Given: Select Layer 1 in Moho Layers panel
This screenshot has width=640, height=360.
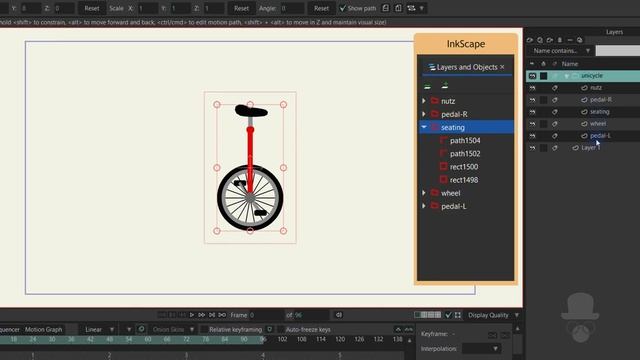Looking at the screenshot, I should click(x=591, y=148).
